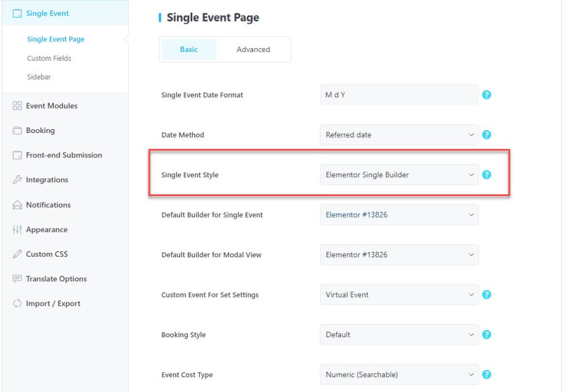Select the Basic tab
The width and height of the screenshot is (566, 392).
188,49
